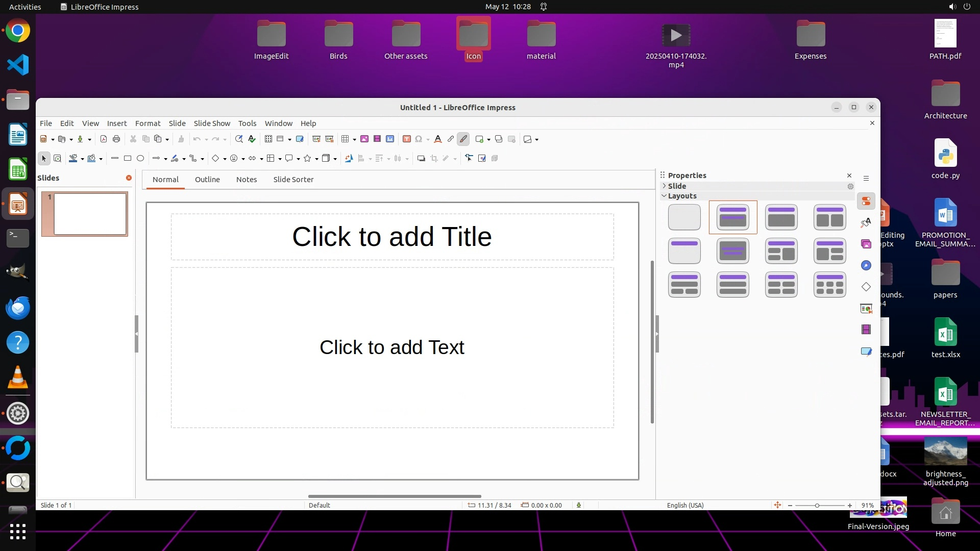
Task: Toggle the Display Grid button
Action: click(268, 139)
